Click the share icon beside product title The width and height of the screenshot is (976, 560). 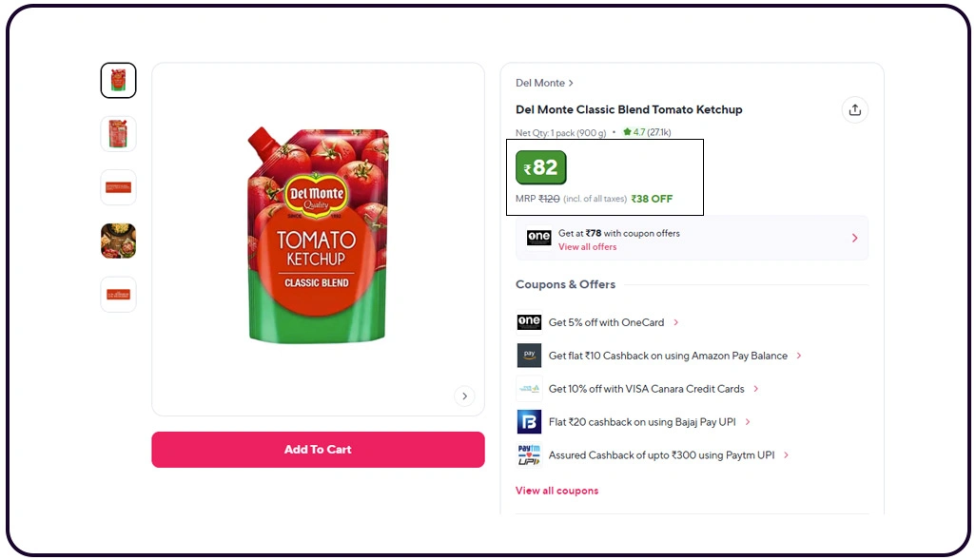(854, 110)
